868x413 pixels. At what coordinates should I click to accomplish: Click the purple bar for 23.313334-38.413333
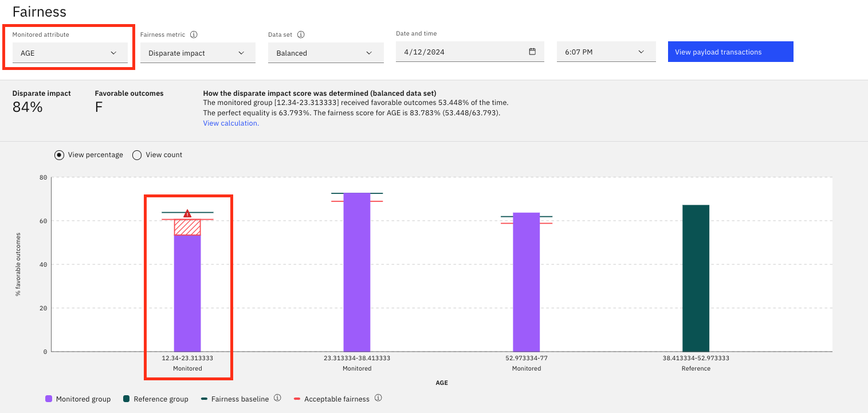pyautogui.click(x=357, y=272)
